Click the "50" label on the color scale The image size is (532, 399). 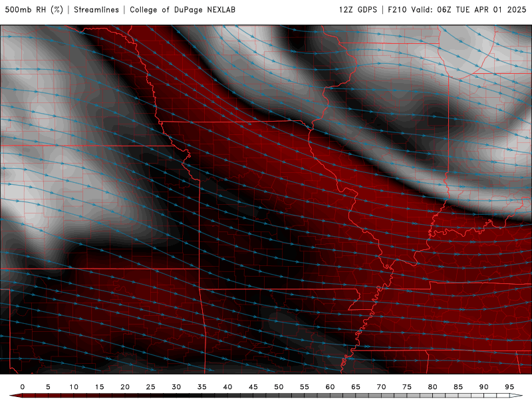click(x=279, y=387)
